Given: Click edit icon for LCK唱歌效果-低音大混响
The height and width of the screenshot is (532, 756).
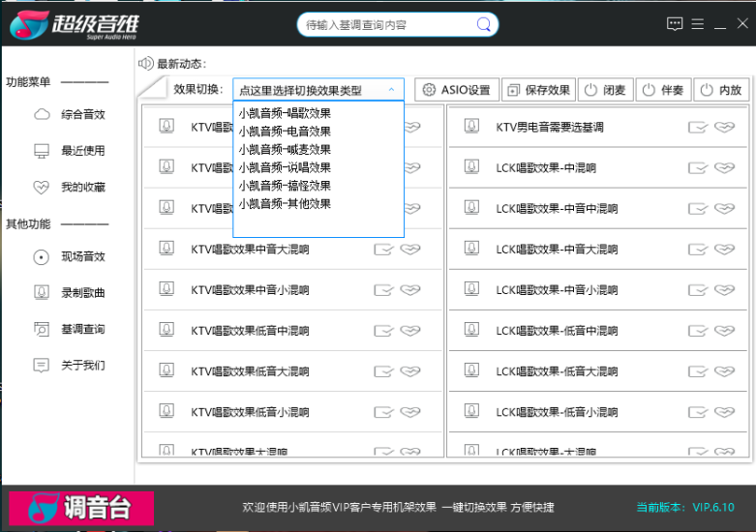Looking at the screenshot, I should [697, 371].
